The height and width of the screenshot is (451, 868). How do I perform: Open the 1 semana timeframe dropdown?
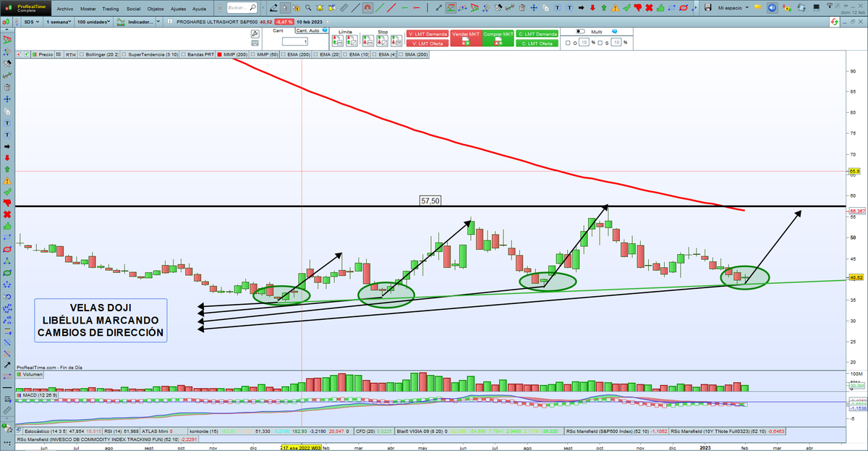coord(59,22)
